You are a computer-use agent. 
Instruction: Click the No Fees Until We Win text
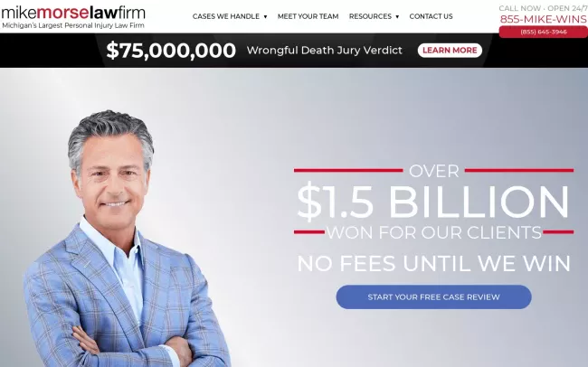pos(434,263)
